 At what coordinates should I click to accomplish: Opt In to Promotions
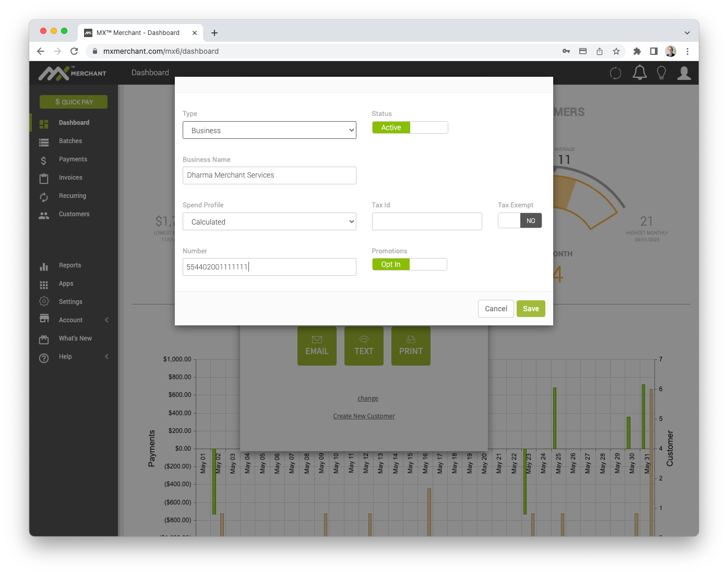[x=390, y=264]
